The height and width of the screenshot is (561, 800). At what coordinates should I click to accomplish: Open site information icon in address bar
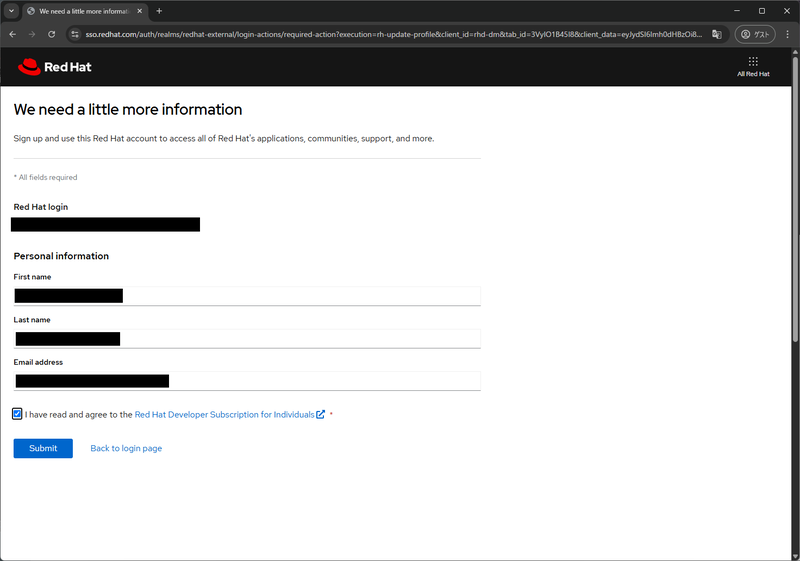pyautogui.click(x=75, y=34)
